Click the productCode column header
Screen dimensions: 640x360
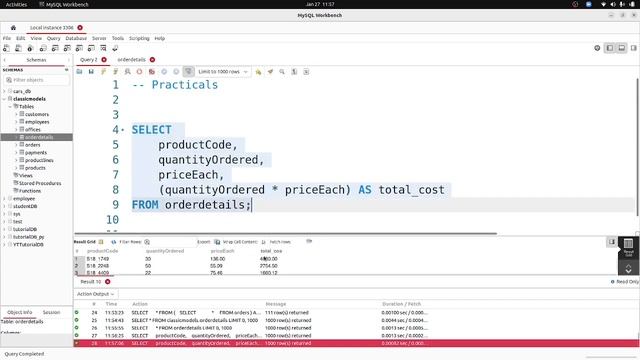point(102,251)
